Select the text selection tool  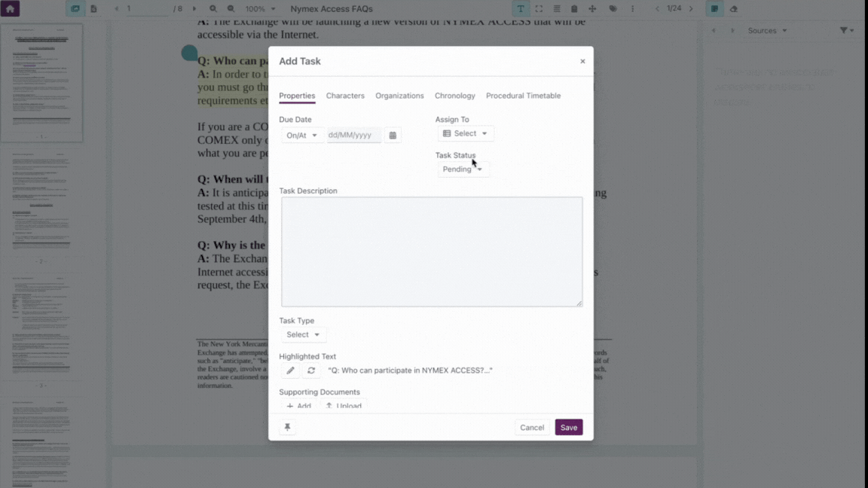tap(521, 9)
